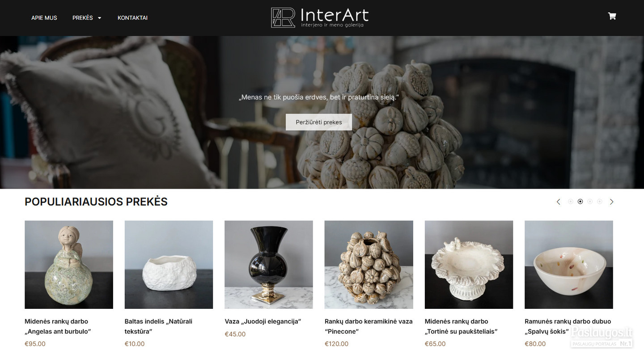This screenshot has height=358, width=644.
Task: View the Tortinė su paukšteliais image
Action: coord(469,265)
